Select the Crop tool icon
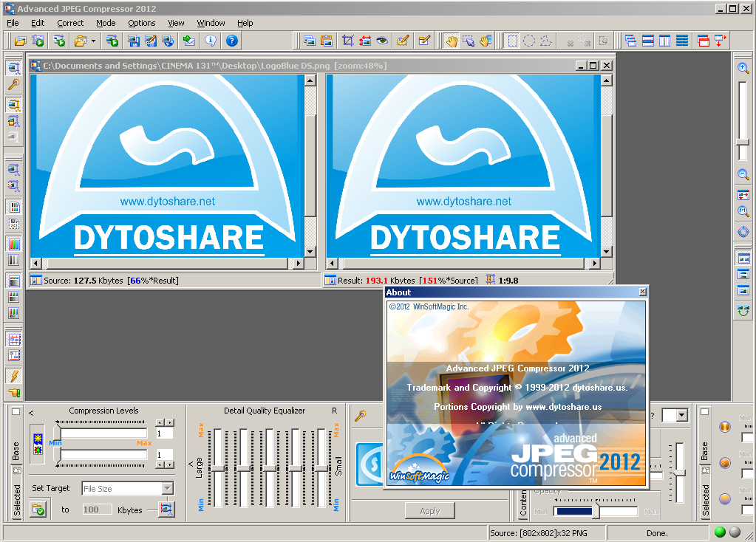This screenshot has height=542, width=756. point(347,41)
